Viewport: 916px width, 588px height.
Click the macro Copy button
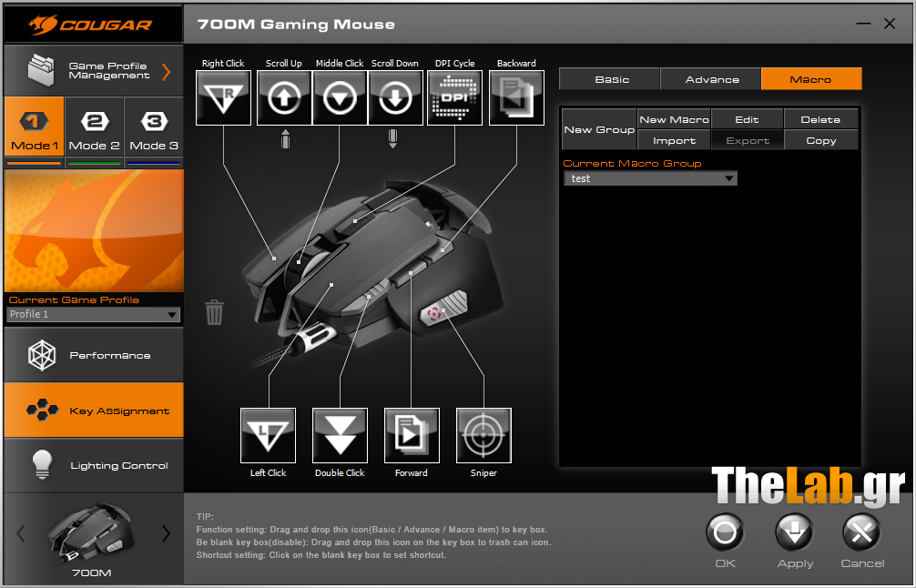pos(820,141)
